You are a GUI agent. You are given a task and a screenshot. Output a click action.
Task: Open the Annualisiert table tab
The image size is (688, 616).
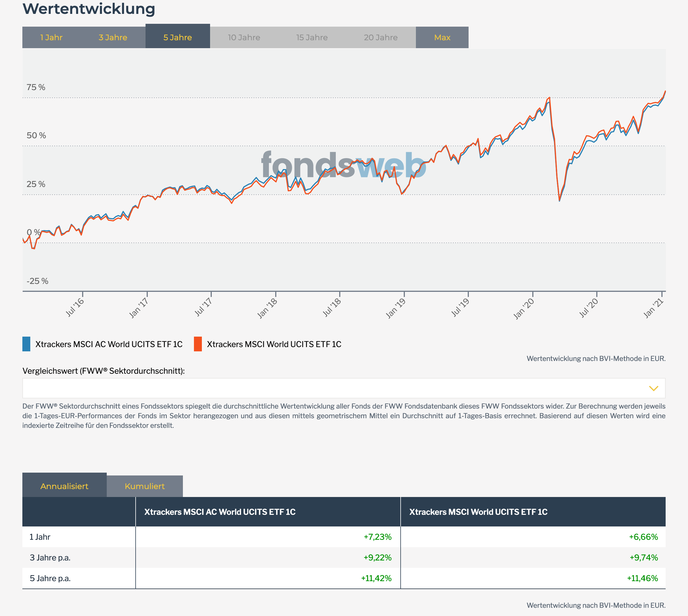point(64,486)
